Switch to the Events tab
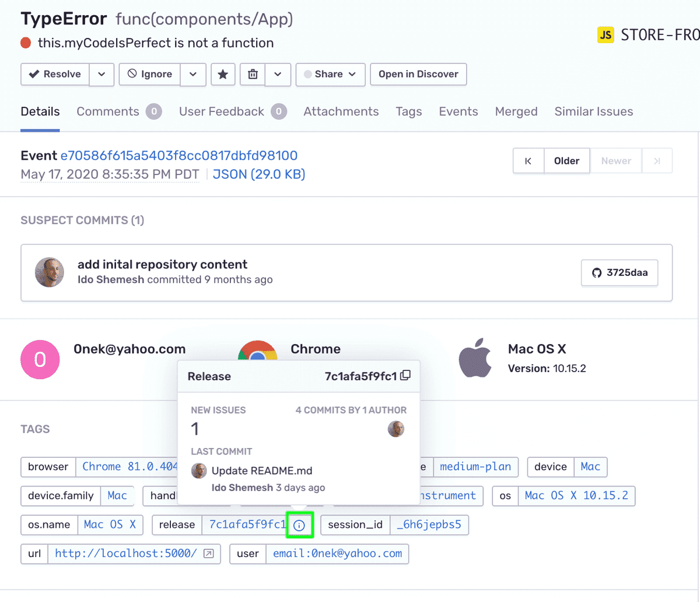 coord(459,111)
